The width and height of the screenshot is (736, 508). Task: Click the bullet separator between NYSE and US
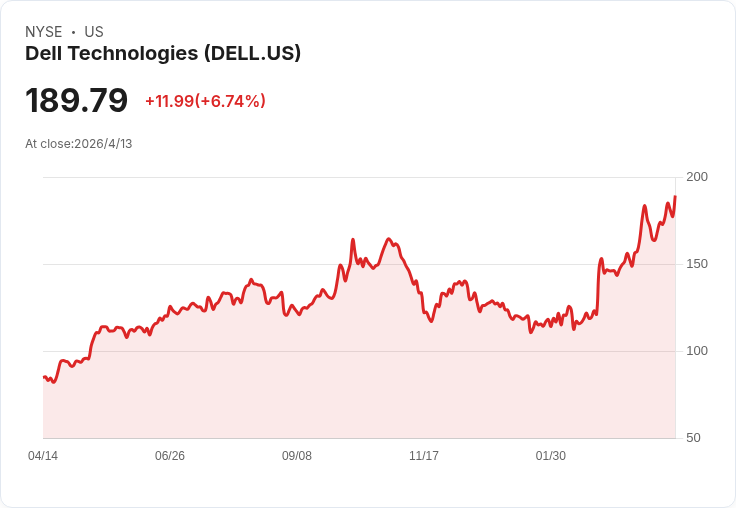(73, 32)
